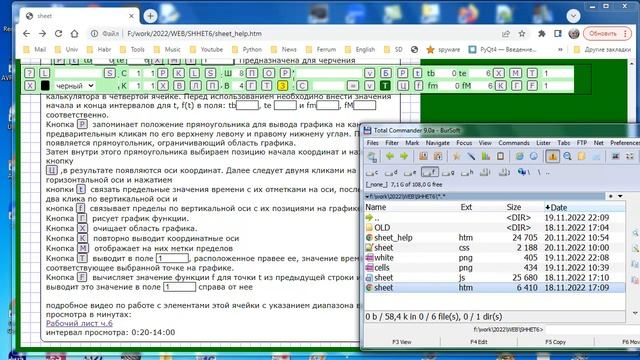Select the white png file row

pos(495,258)
